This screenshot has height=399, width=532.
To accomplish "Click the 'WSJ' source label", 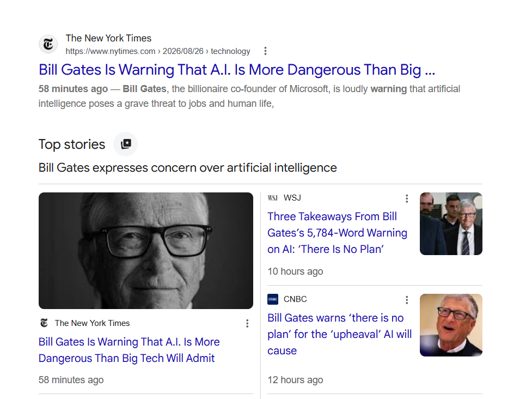I will (292, 198).
